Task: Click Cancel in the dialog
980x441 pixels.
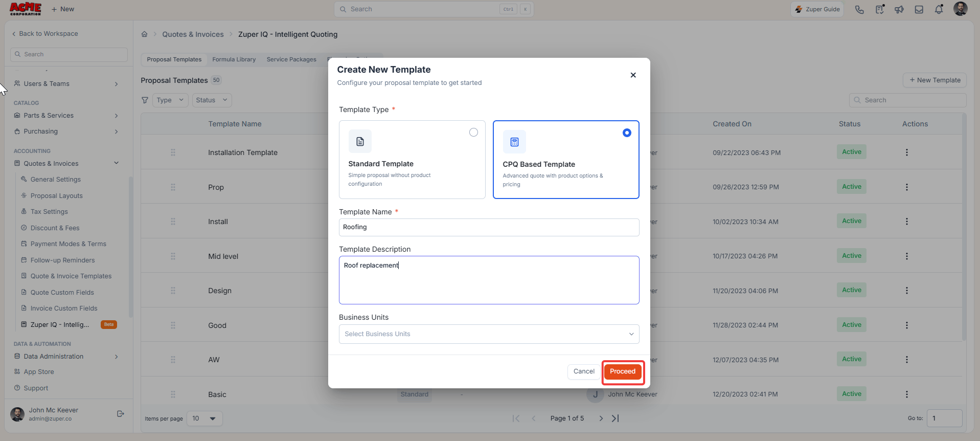Action: (x=584, y=372)
